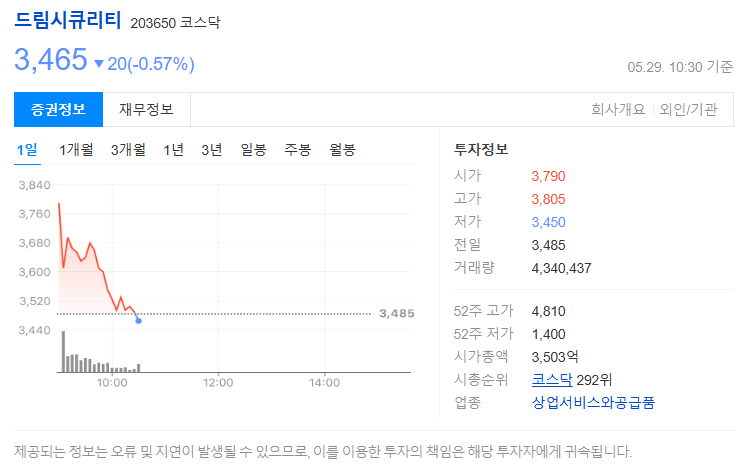Select the 1년 chart period tab
Screen dimensions: 746x469
[x=173, y=150]
